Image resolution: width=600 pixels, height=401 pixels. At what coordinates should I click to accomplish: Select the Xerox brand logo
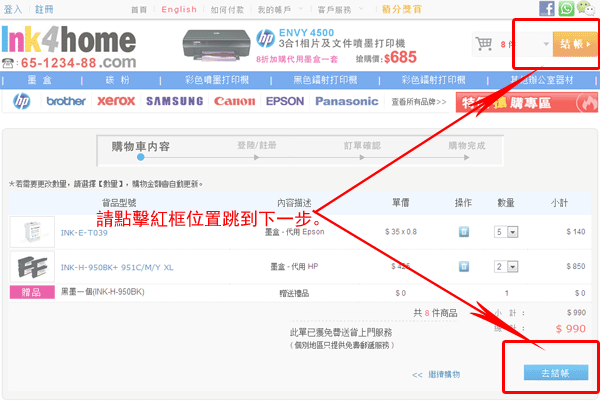click(x=116, y=101)
